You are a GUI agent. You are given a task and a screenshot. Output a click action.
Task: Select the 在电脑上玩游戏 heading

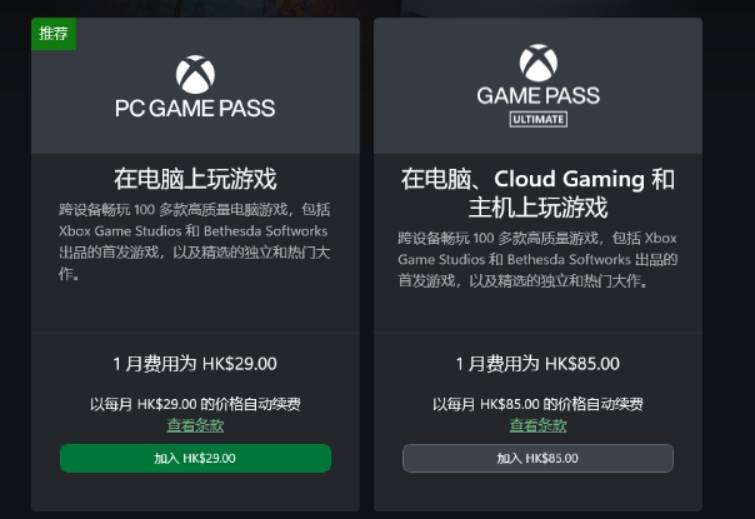click(195, 179)
